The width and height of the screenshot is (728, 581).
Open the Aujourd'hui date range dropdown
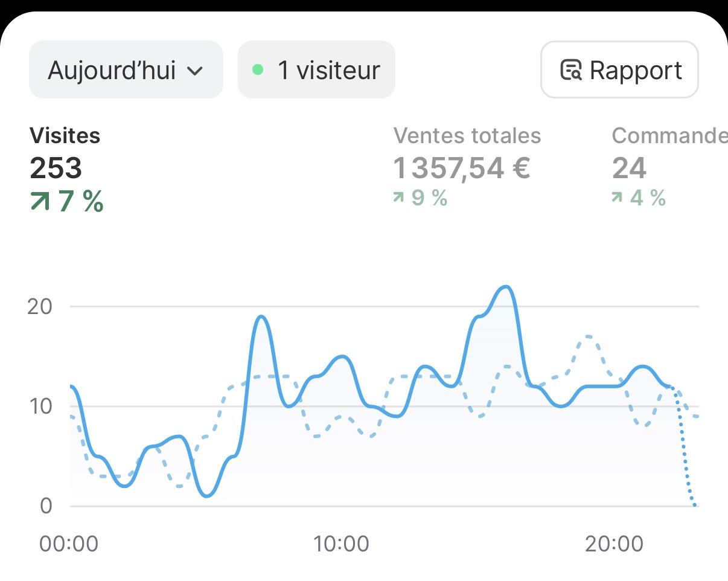[126, 69]
